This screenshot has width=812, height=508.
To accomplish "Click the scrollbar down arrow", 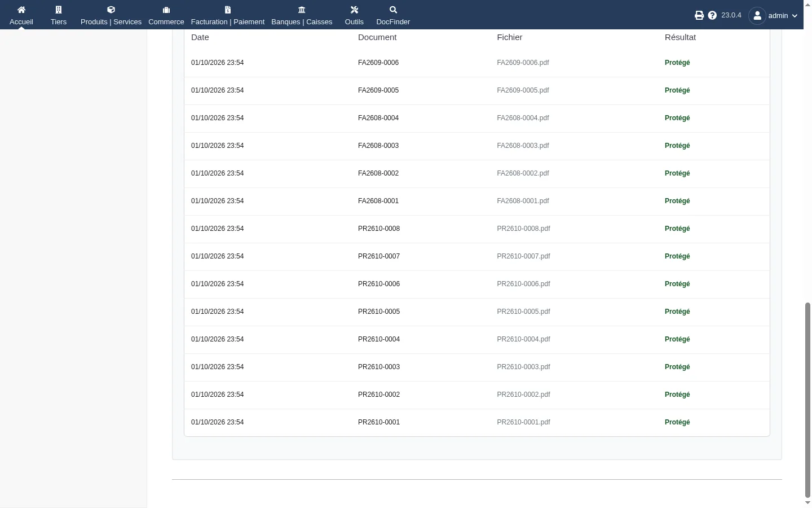I will 807,503.
